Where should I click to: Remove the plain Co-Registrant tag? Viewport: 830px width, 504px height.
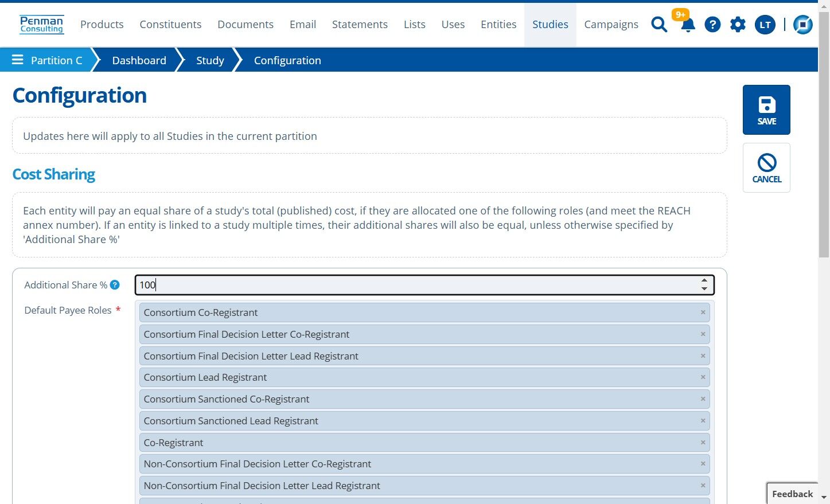point(703,443)
